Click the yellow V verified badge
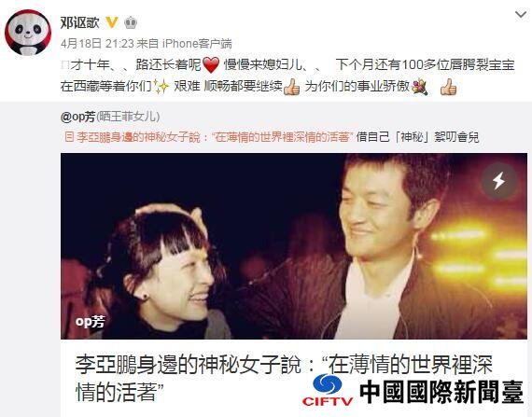This screenshot has height=417, width=532. click(x=112, y=22)
